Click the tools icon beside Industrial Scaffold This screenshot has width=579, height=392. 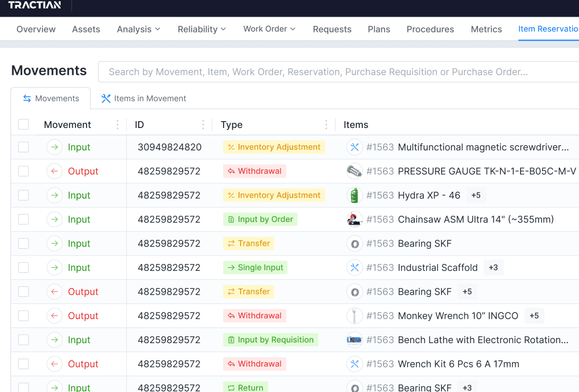pos(354,267)
